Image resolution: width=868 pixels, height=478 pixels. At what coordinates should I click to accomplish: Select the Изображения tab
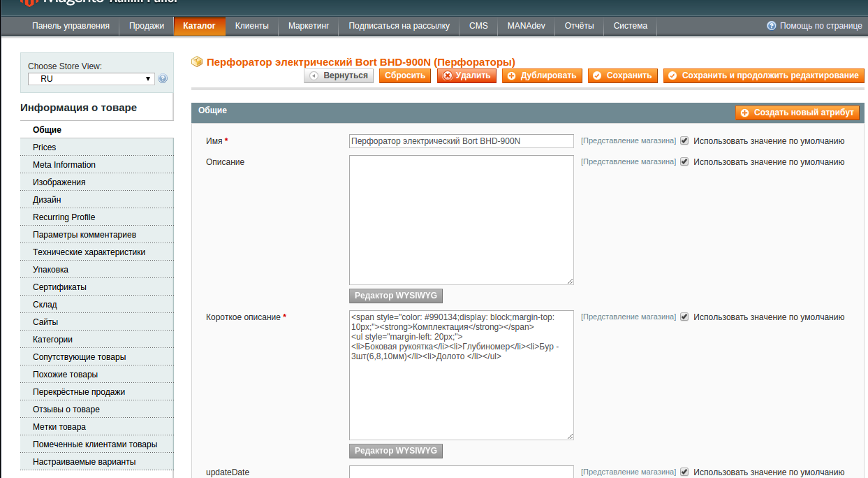[x=96, y=182]
